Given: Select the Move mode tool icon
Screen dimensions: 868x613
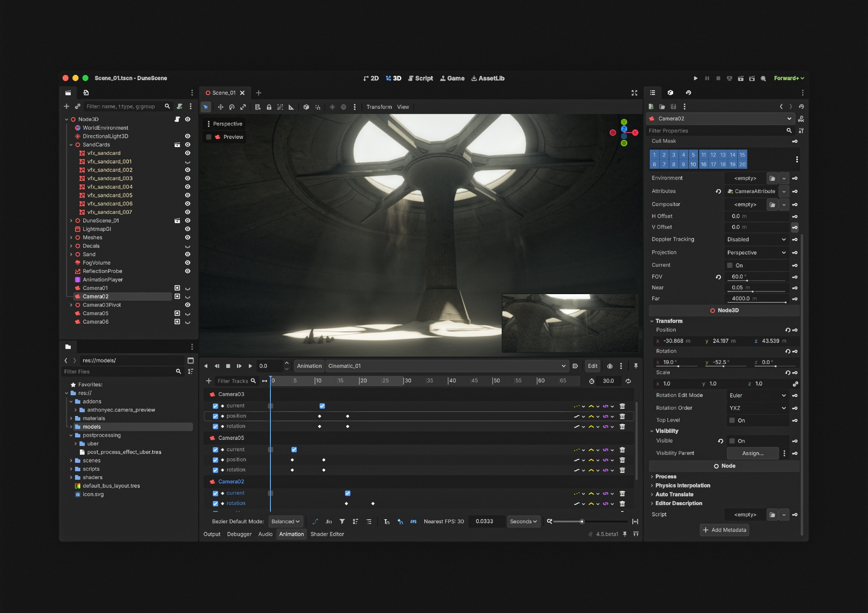Looking at the screenshot, I should 220,107.
